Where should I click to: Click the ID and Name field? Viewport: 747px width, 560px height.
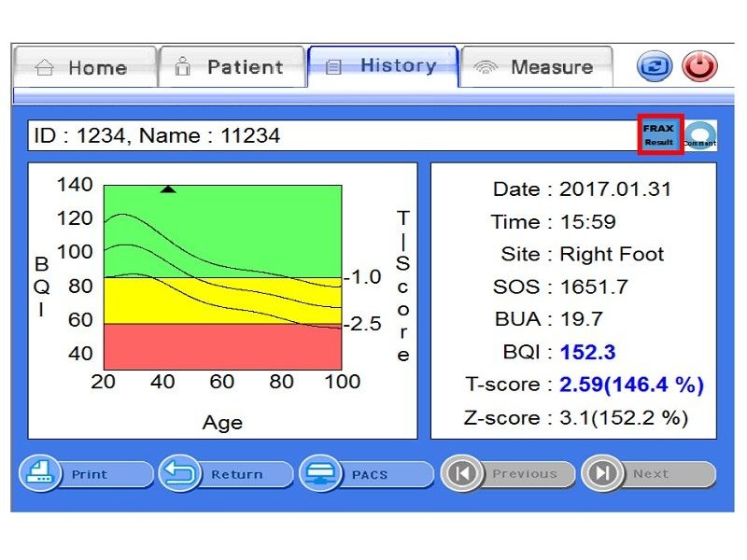coord(327,135)
